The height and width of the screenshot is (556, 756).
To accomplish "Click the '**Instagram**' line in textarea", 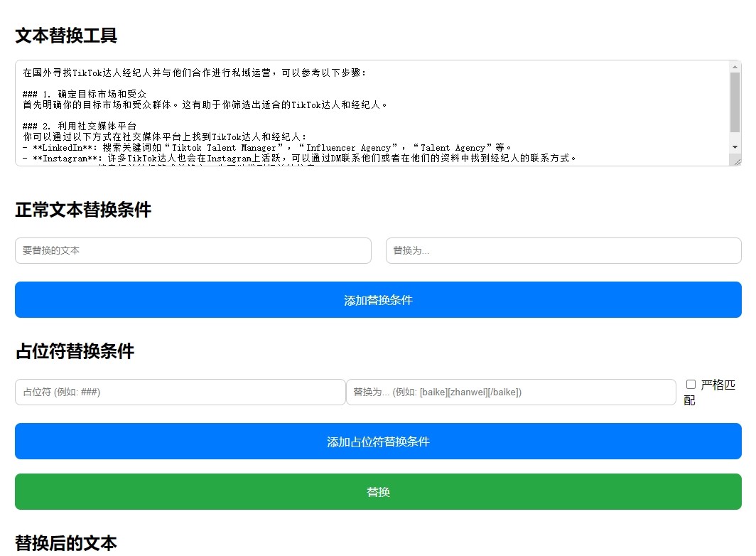I will click(299, 159).
